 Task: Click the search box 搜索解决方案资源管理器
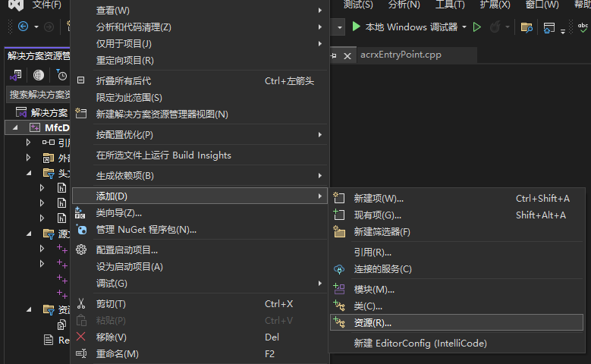coord(39,94)
